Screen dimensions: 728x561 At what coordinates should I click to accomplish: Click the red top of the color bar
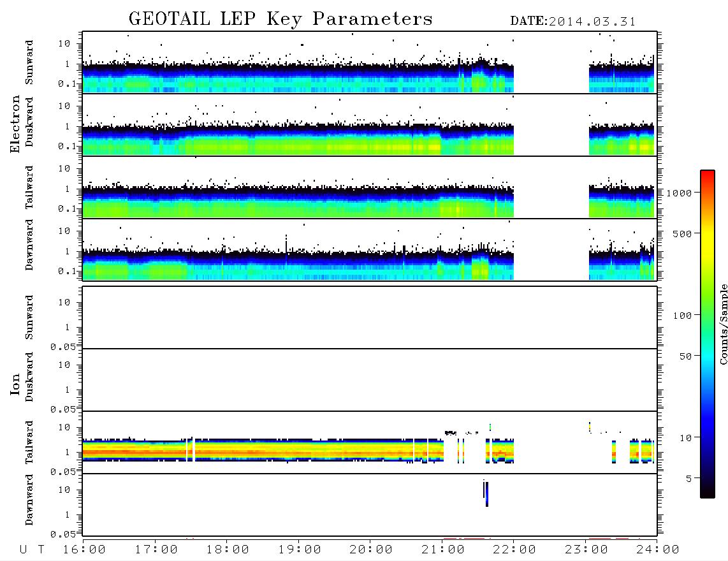[708, 177]
